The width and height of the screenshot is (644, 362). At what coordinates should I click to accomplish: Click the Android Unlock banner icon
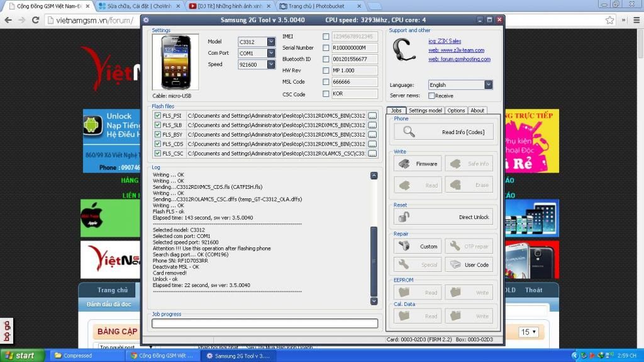[x=92, y=125]
